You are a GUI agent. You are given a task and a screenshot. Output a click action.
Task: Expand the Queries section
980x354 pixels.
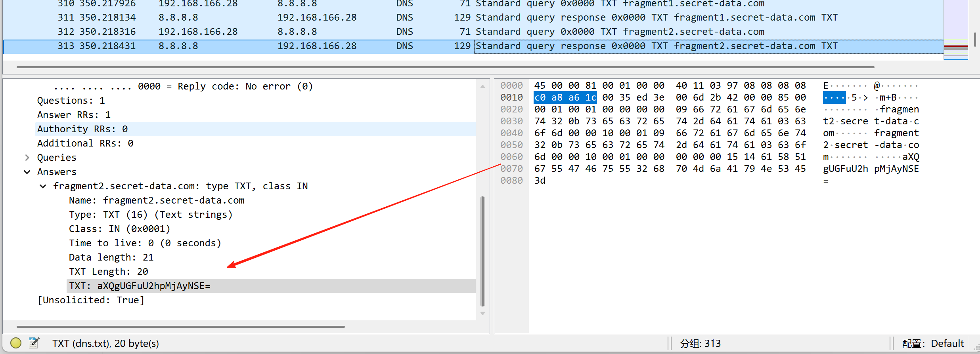point(27,158)
